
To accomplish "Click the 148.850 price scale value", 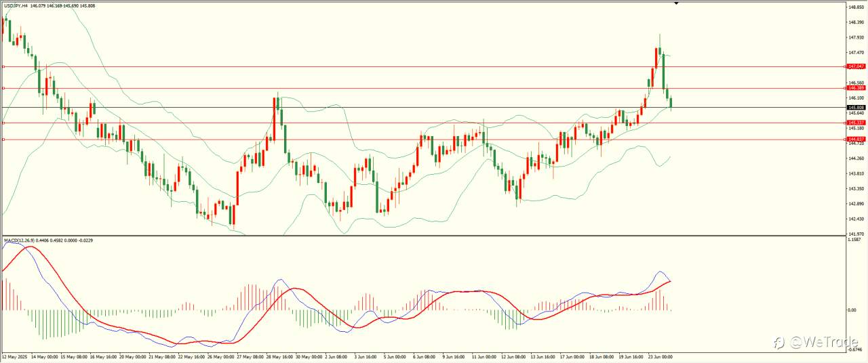I will [855, 7].
